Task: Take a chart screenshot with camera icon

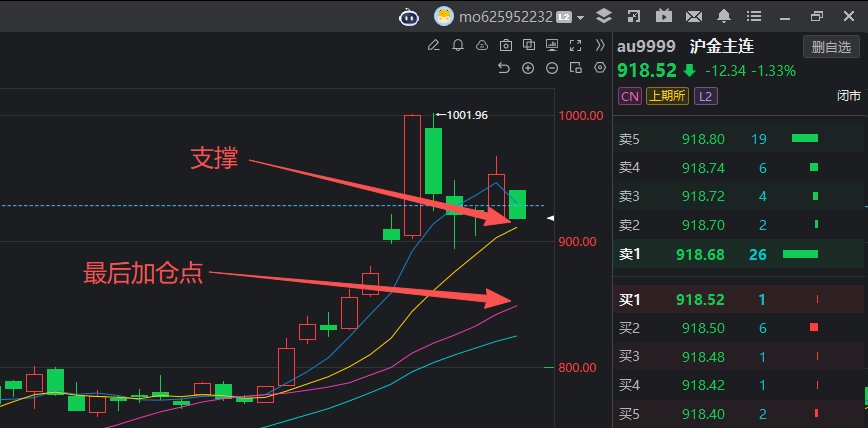Action: (506, 45)
